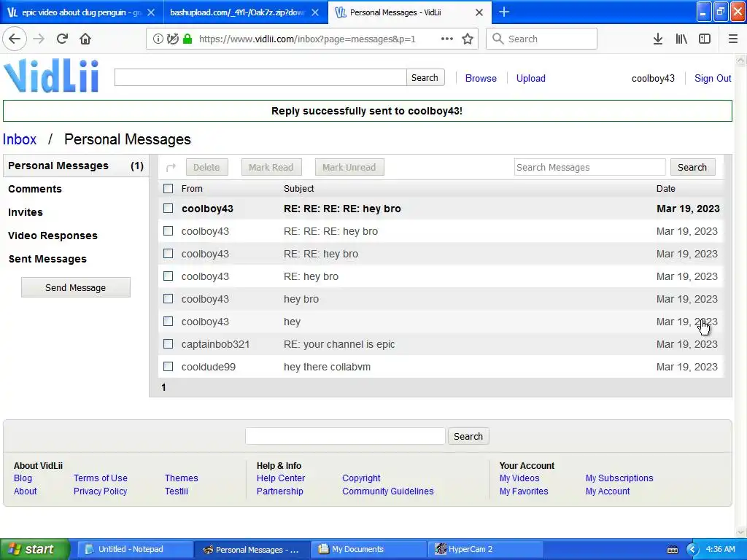Screen dimensions: 747x560
Task: Click Search next to Search Messages field
Action: tap(692, 167)
